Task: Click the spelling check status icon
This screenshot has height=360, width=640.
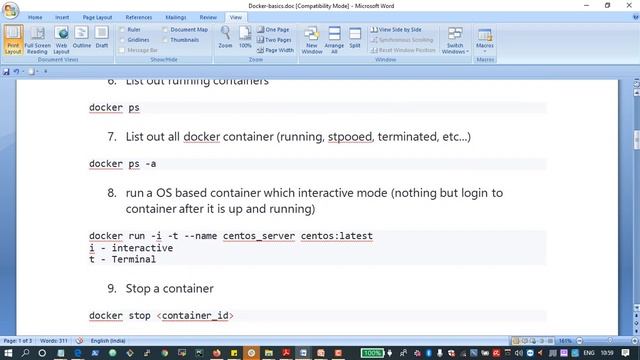Action: 79,340
